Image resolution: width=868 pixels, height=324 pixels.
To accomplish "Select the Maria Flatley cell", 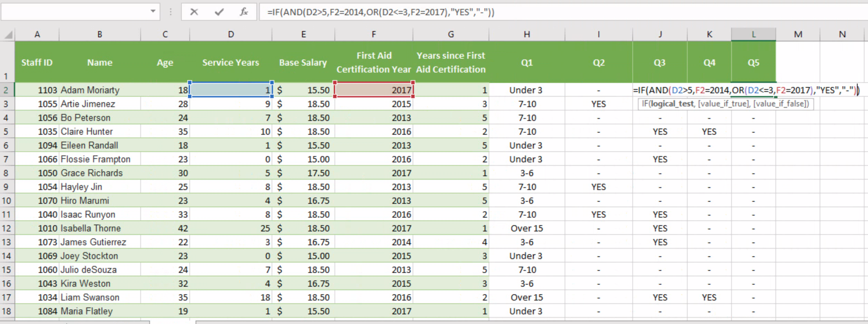I will pyautogui.click(x=100, y=311).
